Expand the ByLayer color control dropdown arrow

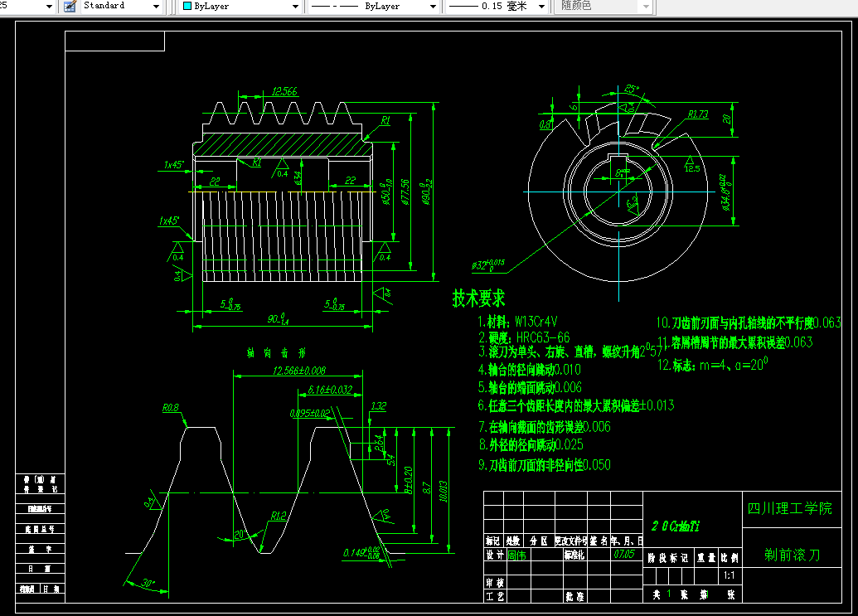click(x=295, y=6)
